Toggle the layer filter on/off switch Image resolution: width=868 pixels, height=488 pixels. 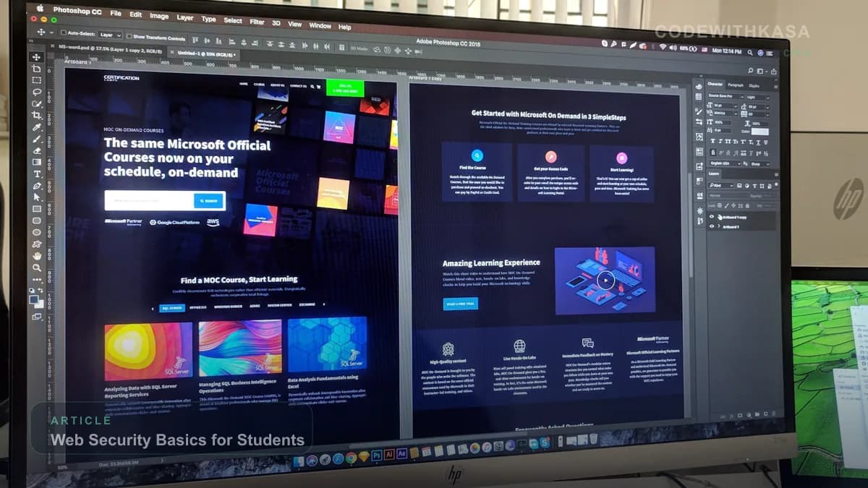tap(776, 184)
